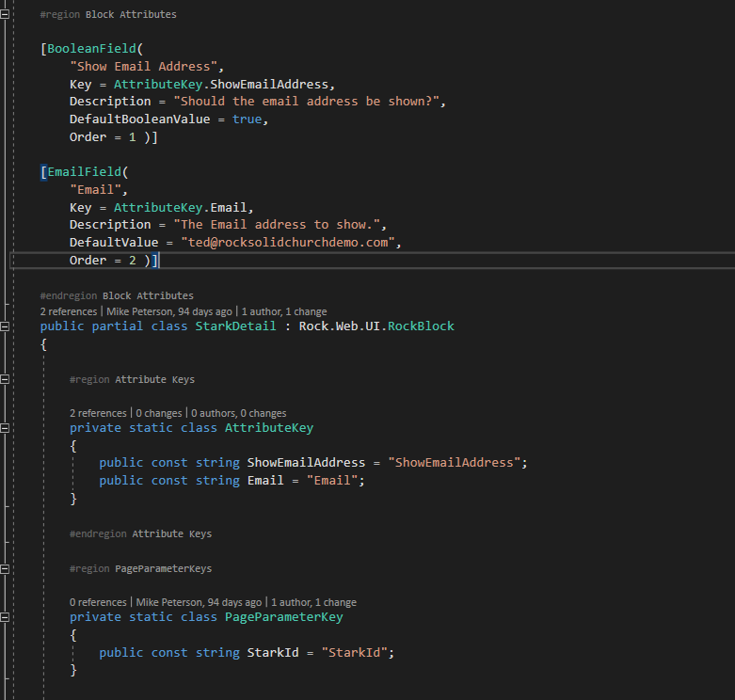The height and width of the screenshot is (700, 735).
Task: Click the ted@rocksolidchurchdemo.com default value
Action: pyautogui.click(x=288, y=242)
